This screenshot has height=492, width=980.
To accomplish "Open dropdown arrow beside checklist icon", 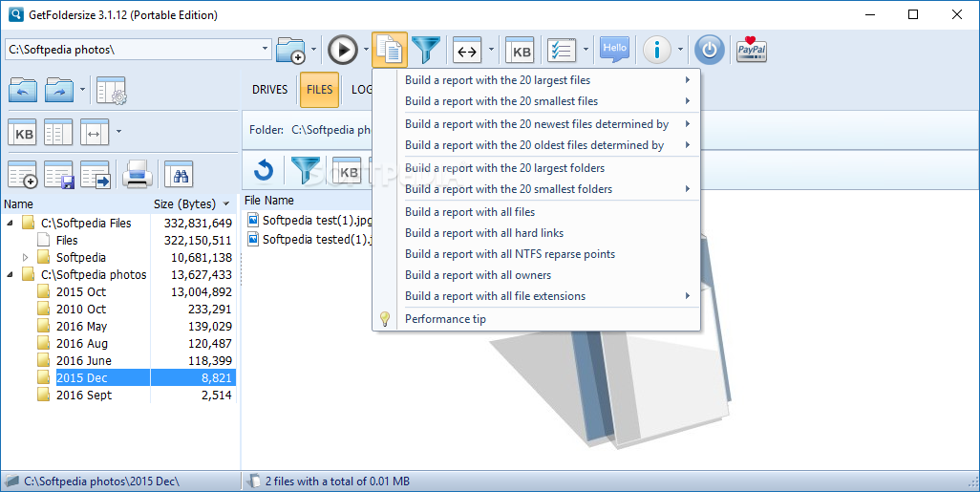I will tap(586, 50).
